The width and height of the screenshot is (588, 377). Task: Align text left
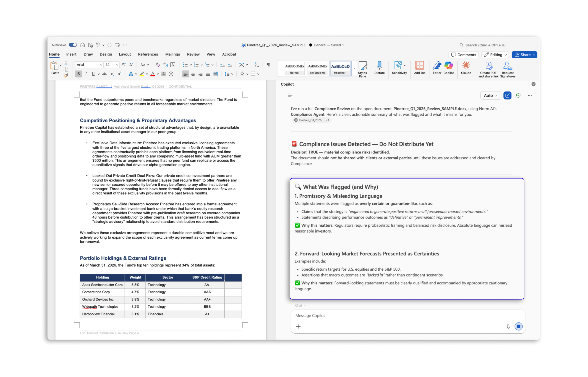tap(185, 74)
